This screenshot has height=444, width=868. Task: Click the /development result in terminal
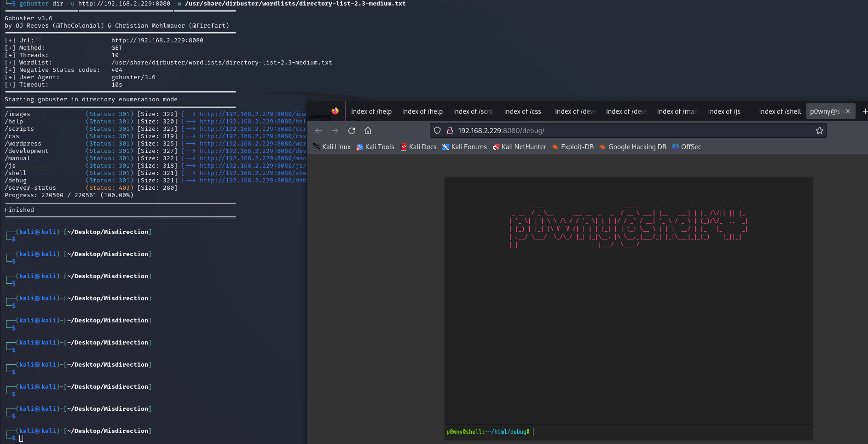pos(27,151)
